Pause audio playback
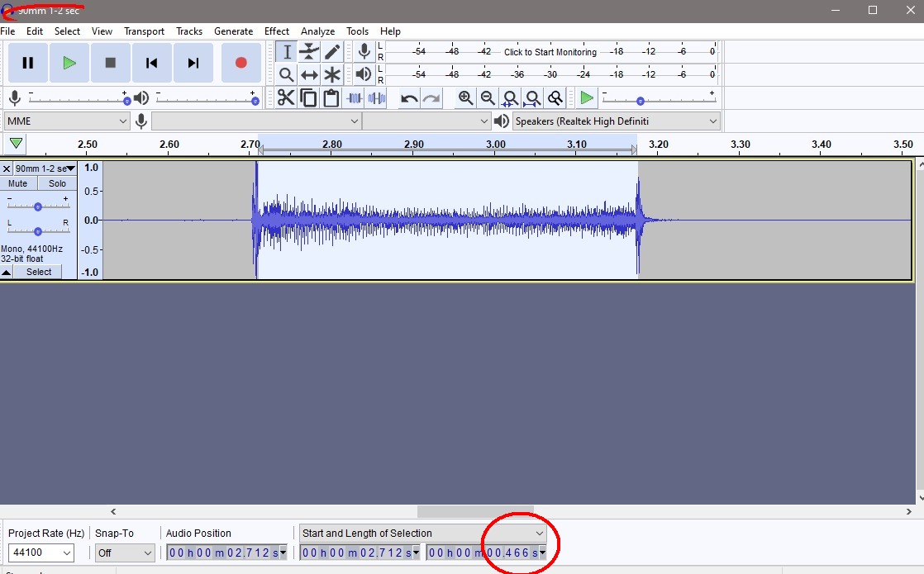The width and height of the screenshot is (924, 574). (28, 63)
